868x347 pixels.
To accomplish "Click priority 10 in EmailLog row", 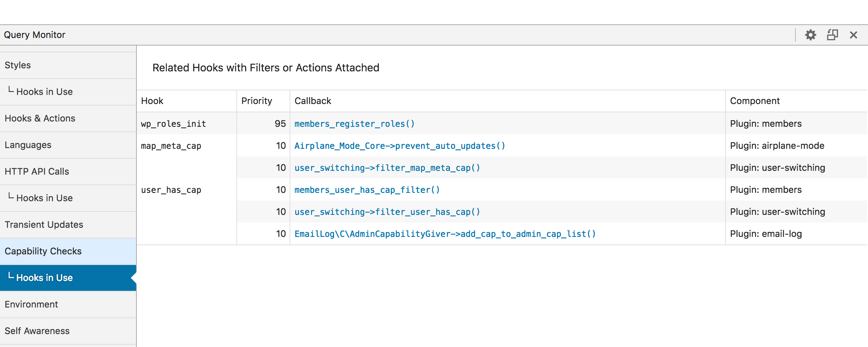I will tap(281, 234).
